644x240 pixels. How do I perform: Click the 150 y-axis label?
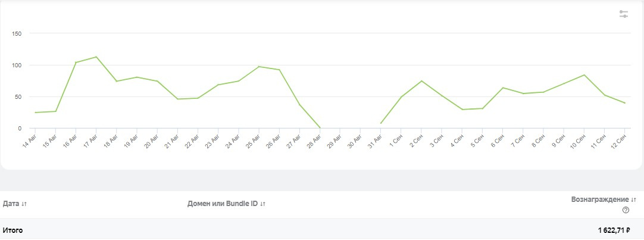click(x=17, y=33)
